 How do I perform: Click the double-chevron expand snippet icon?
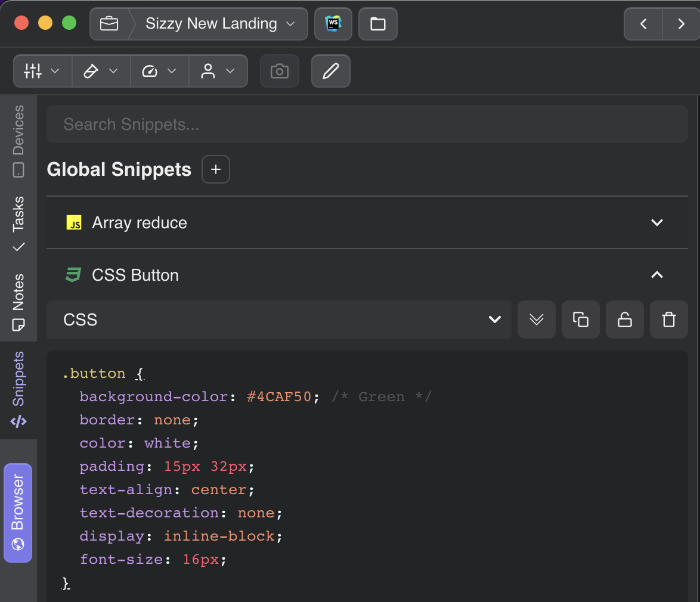tap(536, 319)
